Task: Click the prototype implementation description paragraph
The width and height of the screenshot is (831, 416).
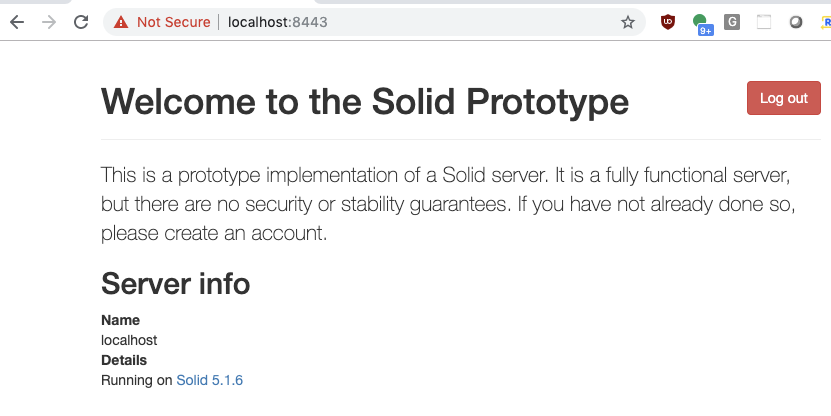Action: (448, 204)
